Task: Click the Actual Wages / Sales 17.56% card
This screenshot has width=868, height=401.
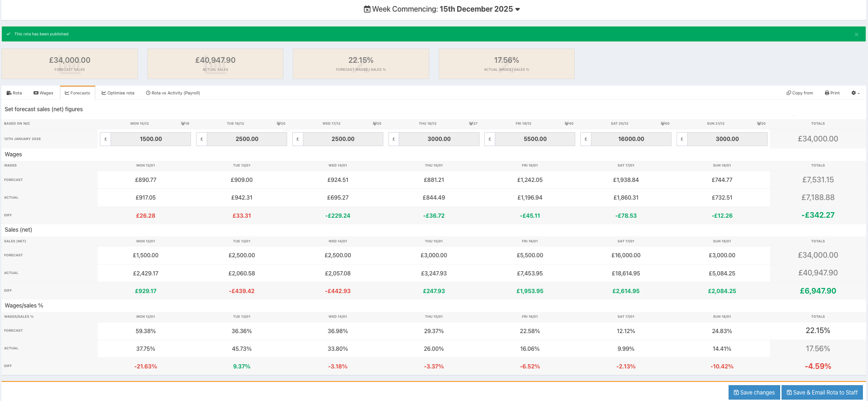Action: (506, 64)
